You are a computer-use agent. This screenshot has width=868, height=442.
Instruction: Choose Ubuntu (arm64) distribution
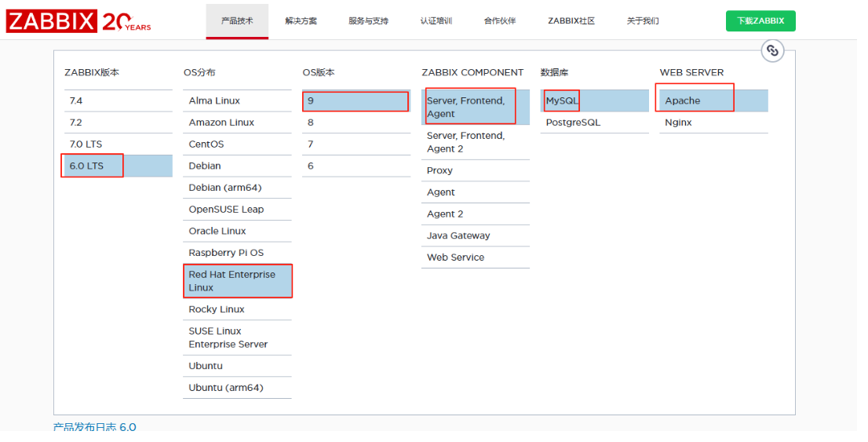pos(237,388)
